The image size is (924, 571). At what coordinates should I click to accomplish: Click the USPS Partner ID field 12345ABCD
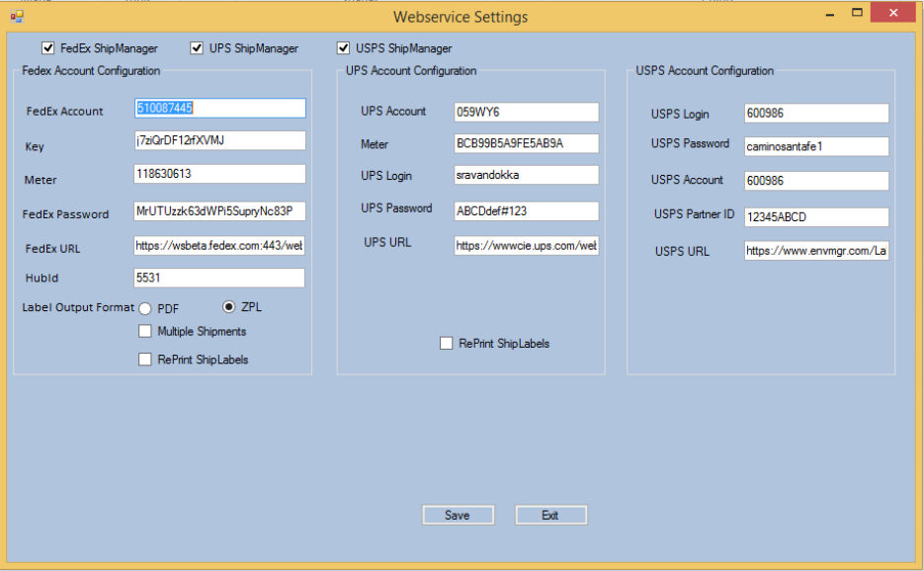click(x=816, y=217)
